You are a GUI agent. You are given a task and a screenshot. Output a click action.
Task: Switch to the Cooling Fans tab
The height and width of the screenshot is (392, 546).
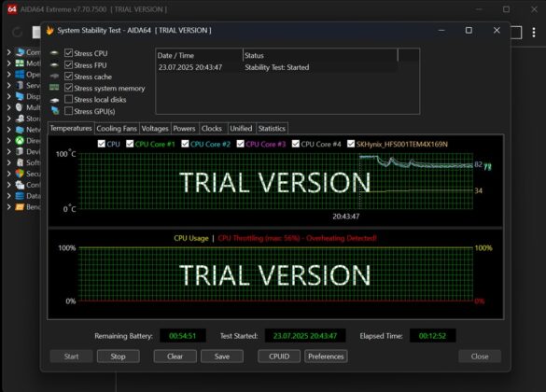click(x=117, y=129)
